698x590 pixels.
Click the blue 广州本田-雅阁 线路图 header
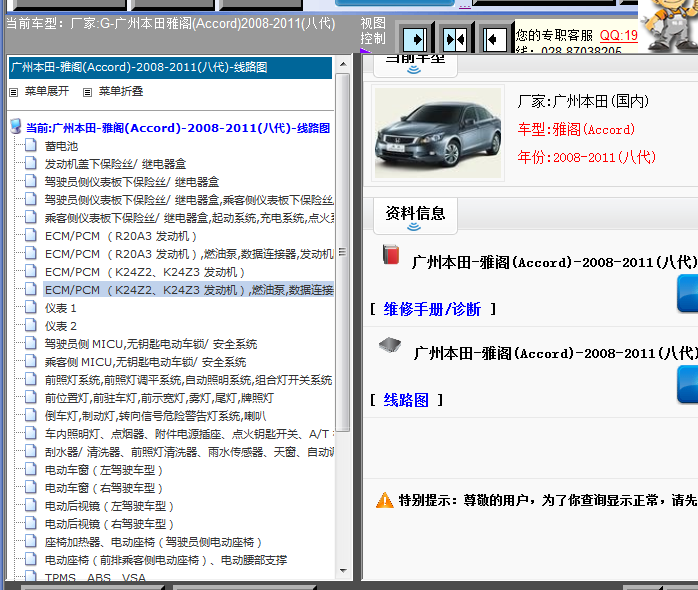(170, 68)
